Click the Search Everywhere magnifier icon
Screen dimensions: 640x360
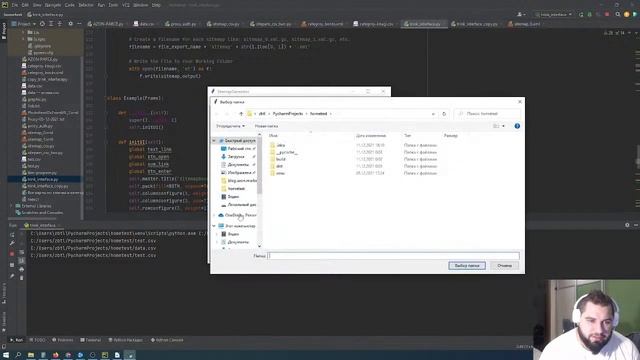[618, 14]
